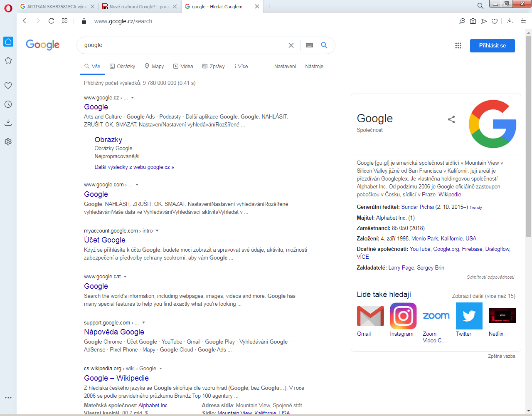This screenshot has width=532, height=416.
Task: Open the sidebar heart personal news icon
Action: click(x=8, y=85)
